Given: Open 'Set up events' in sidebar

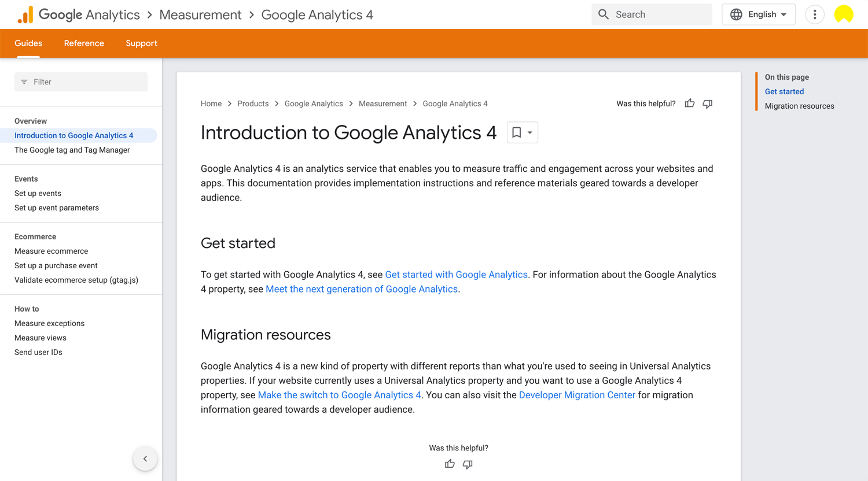Looking at the screenshot, I should (38, 193).
